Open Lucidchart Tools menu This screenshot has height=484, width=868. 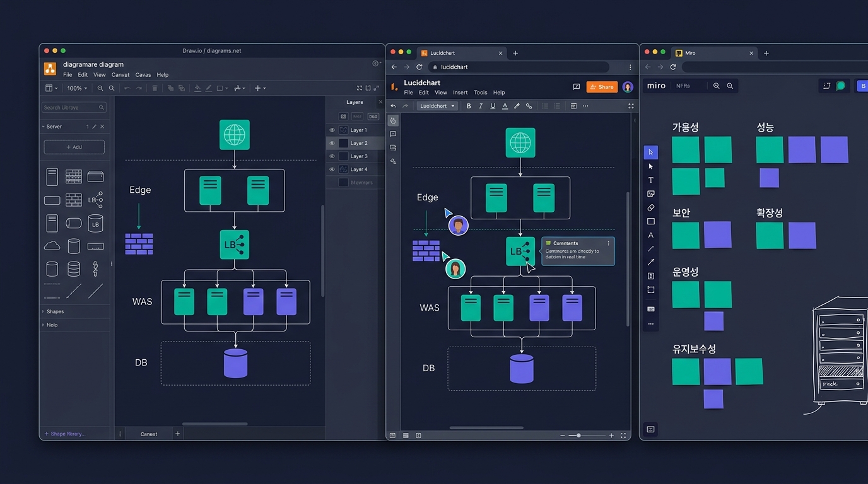(x=481, y=93)
